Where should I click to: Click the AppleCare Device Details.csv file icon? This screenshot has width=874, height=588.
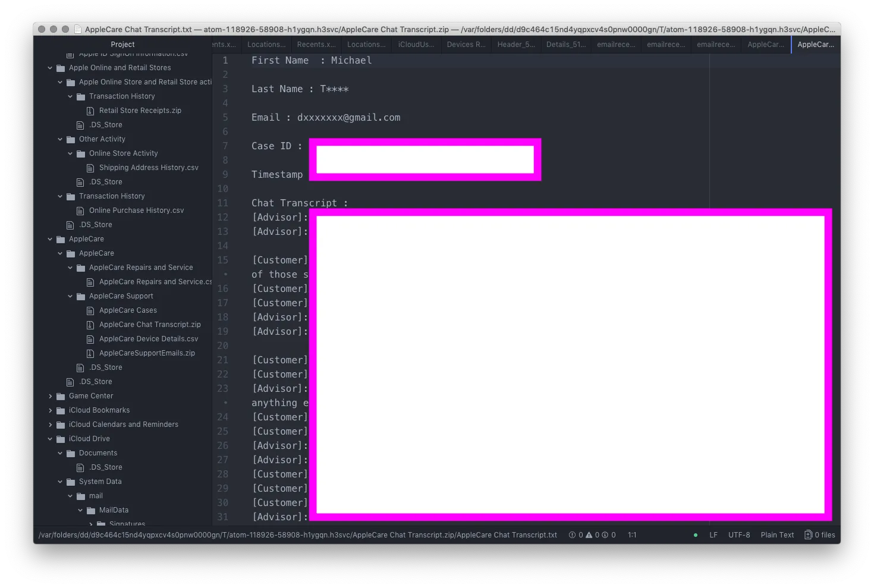point(90,339)
